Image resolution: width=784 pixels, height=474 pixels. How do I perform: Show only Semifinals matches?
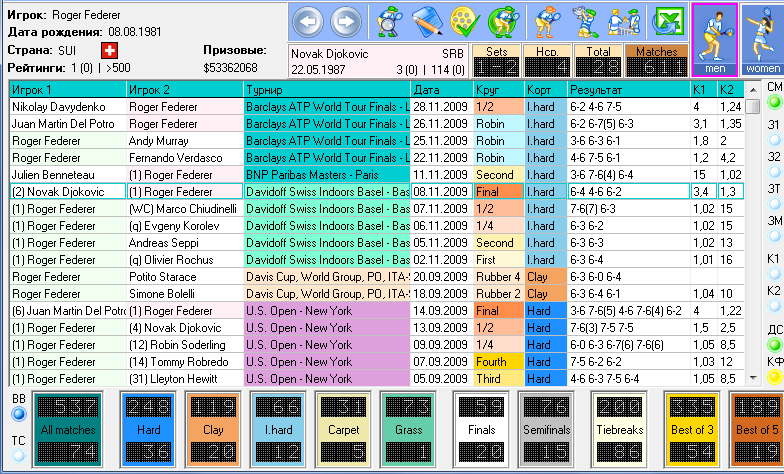[x=546, y=430]
